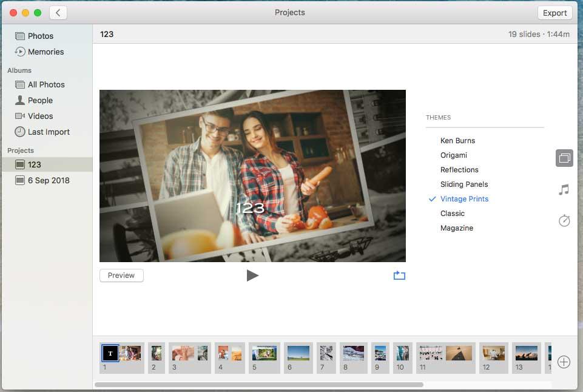Click the main slideshow preview image

tap(252, 176)
